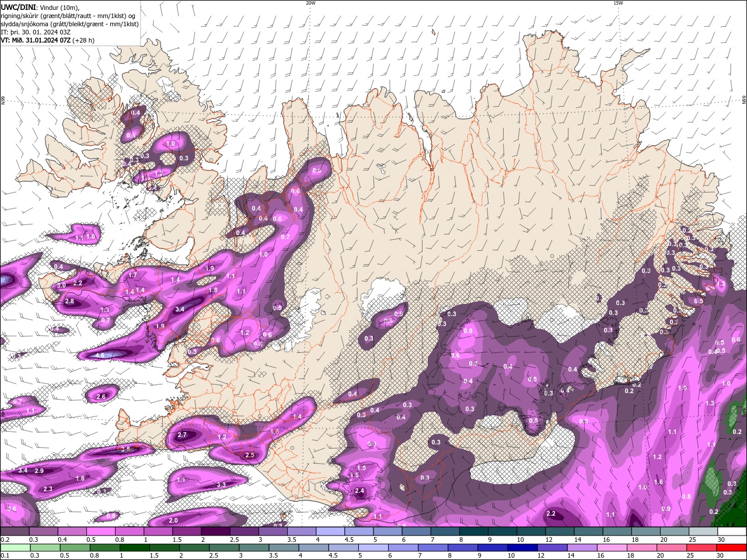Screen dimensions: 747x560
Task: Click the 2.4 precipitation value on the map
Action: pyautogui.click(x=359, y=491)
